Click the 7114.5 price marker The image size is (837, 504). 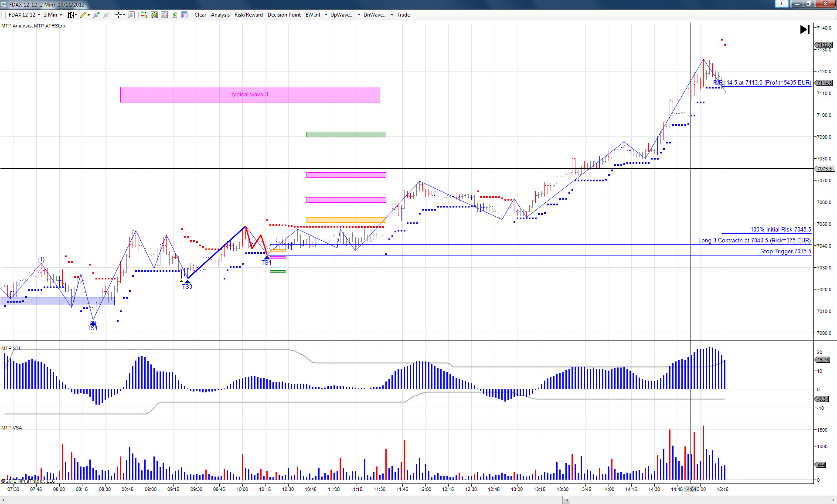pyautogui.click(x=823, y=83)
